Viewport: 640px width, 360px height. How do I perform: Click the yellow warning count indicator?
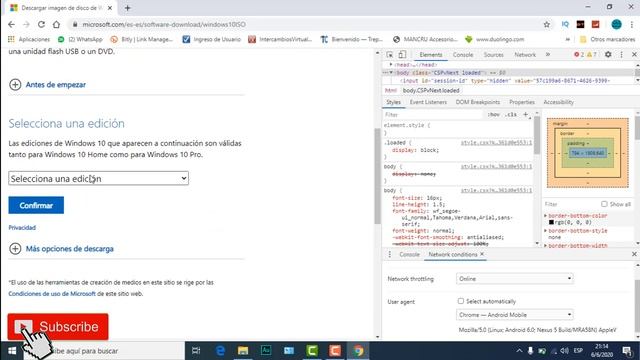click(591, 55)
